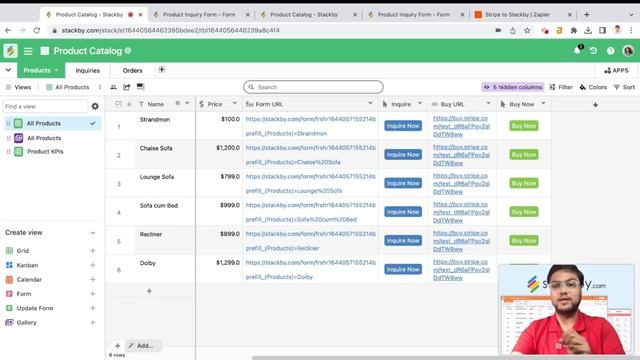The height and width of the screenshot is (360, 640).
Task: Add a new table with plus tab
Action: (x=162, y=69)
